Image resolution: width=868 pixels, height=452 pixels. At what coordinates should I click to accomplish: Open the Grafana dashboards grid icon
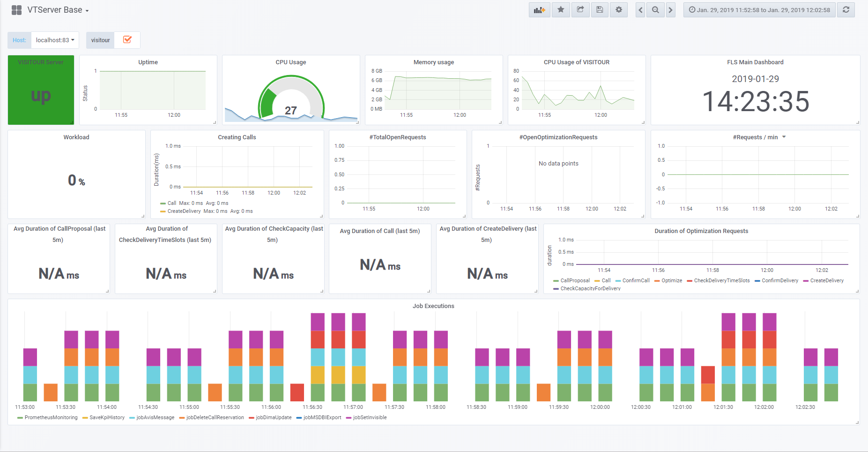click(17, 10)
